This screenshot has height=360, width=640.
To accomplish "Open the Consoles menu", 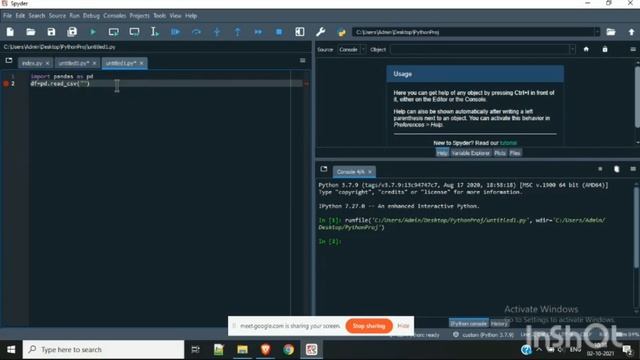I will 115,16.
